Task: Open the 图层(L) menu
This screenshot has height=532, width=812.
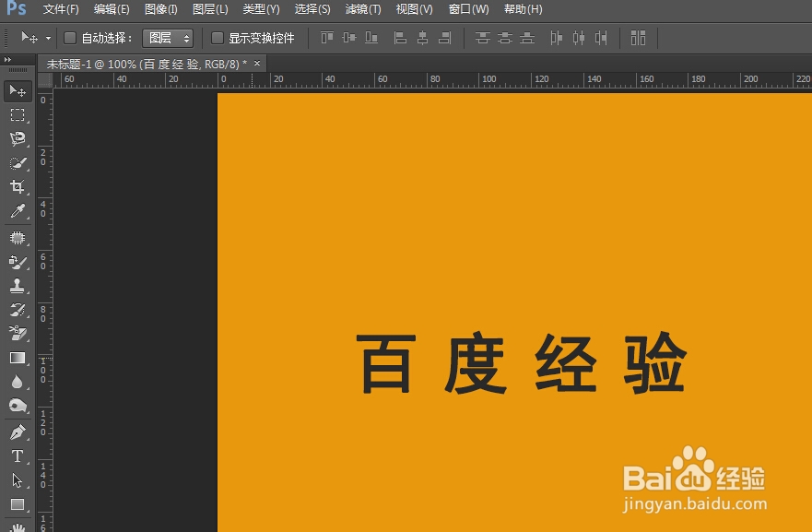Action: (210, 9)
